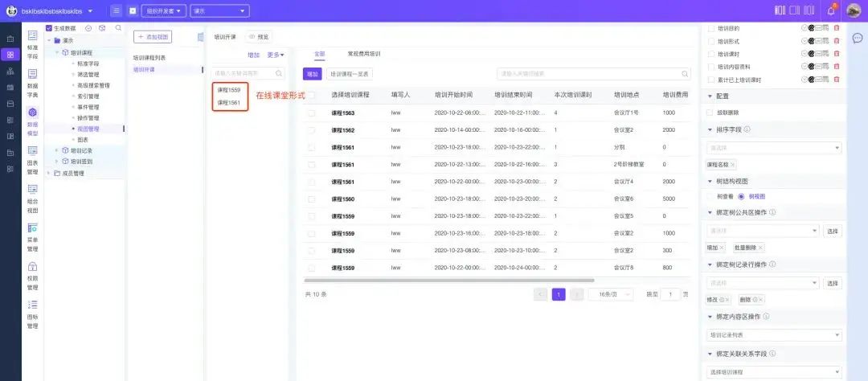Open the 更多 dropdown menu
The image size is (868, 381).
[275, 55]
